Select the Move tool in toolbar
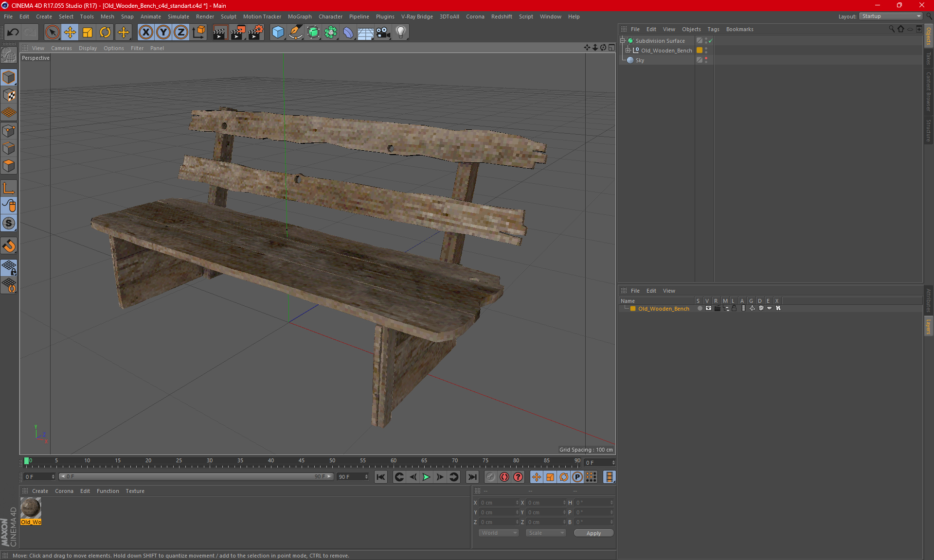Image resolution: width=934 pixels, height=560 pixels. point(70,33)
